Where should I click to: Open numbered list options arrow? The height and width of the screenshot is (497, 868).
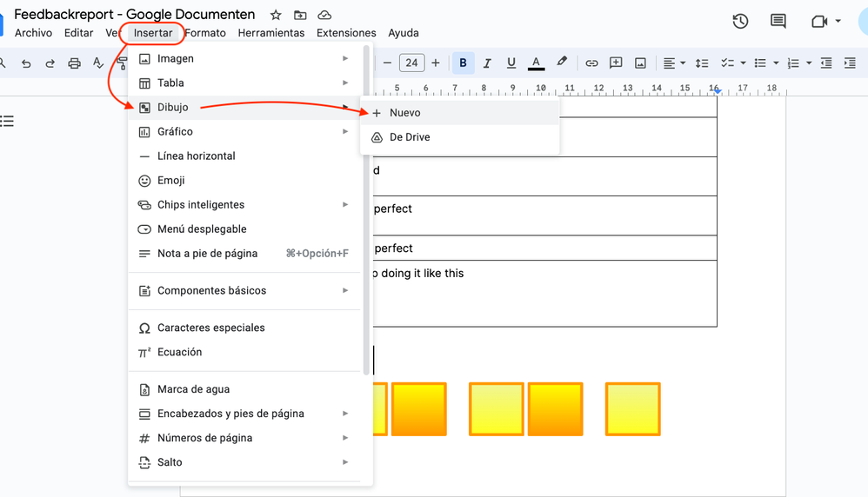[x=809, y=63]
